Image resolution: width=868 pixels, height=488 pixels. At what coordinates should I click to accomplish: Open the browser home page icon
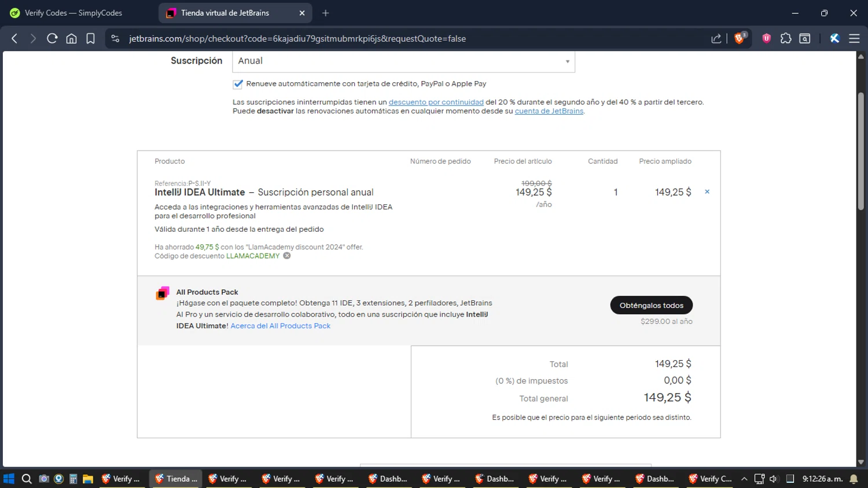(71, 38)
